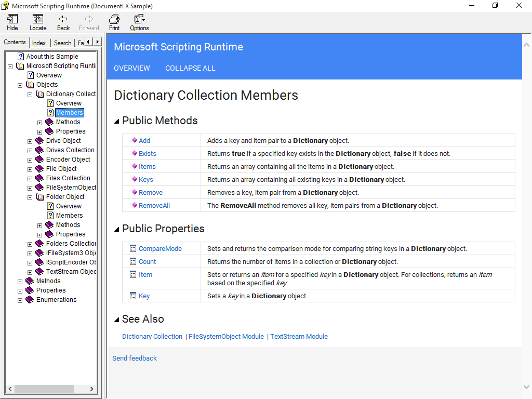Click the method icon beside Exists
532x399 pixels.
(x=132, y=153)
